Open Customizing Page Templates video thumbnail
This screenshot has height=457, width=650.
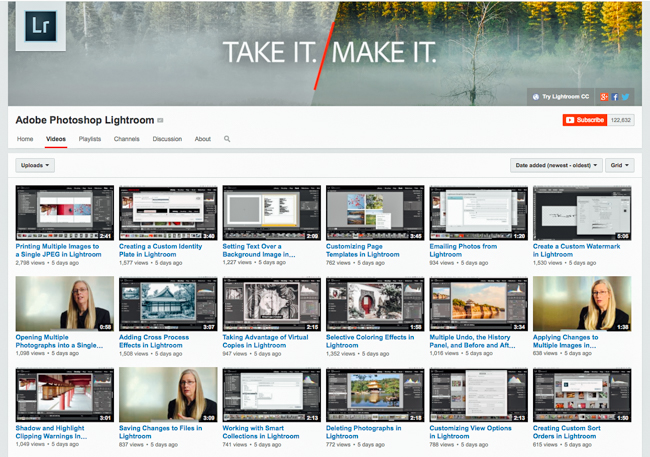pyautogui.click(x=375, y=213)
